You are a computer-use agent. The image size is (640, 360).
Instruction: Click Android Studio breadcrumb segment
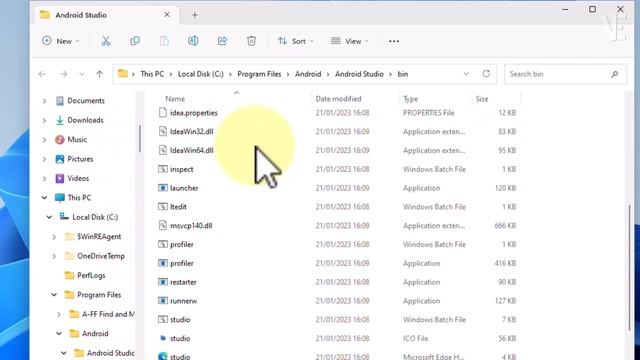359,74
